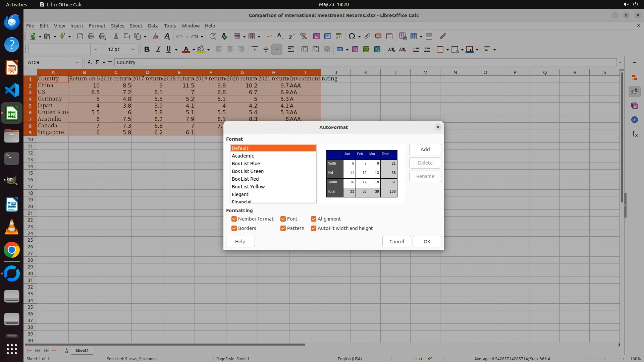644x362 pixels.
Task: Expand the font size dropdown
Action: tap(133, 49)
